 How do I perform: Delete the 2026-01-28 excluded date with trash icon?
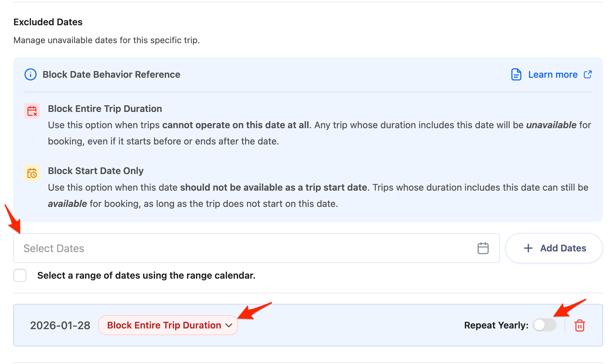[x=579, y=325]
